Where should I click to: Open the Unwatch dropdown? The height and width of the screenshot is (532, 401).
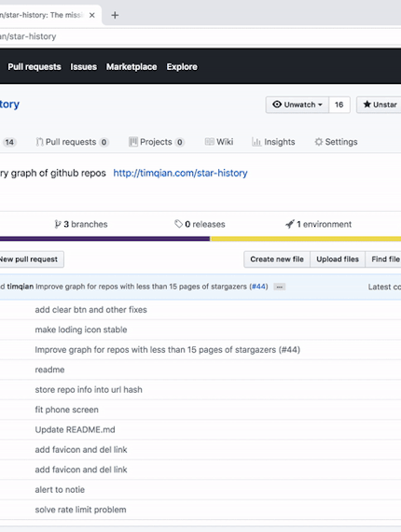tap(297, 105)
